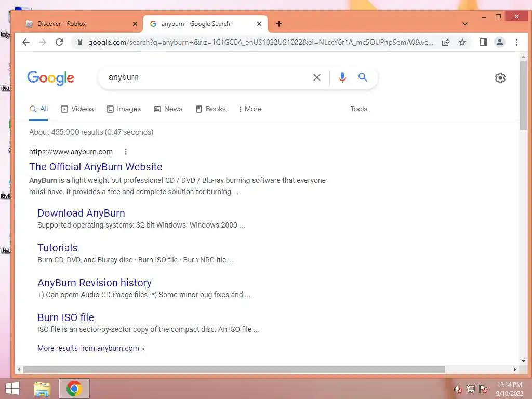Image resolution: width=532 pixels, height=399 pixels.
Task: Open AnyBurn Revision history link
Action: tap(95, 283)
